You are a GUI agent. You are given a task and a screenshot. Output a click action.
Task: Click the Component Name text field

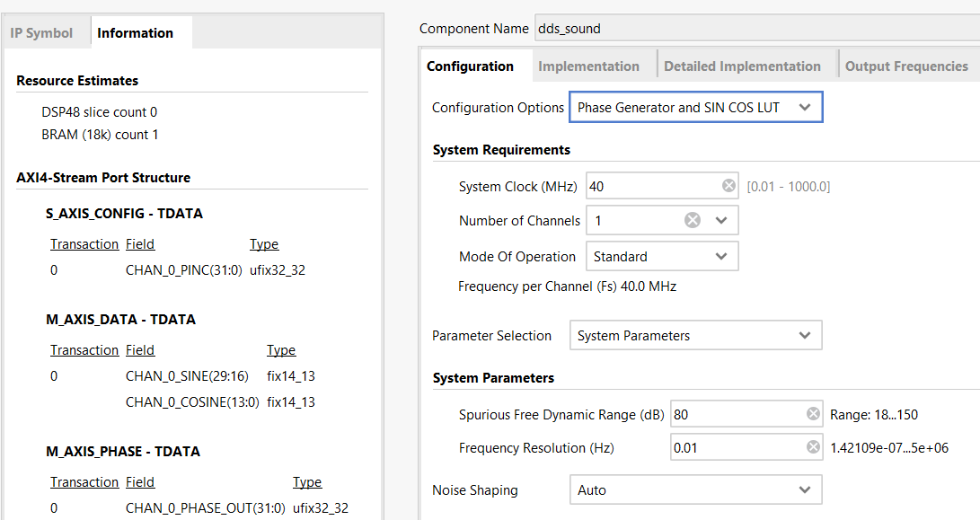(x=755, y=28)
